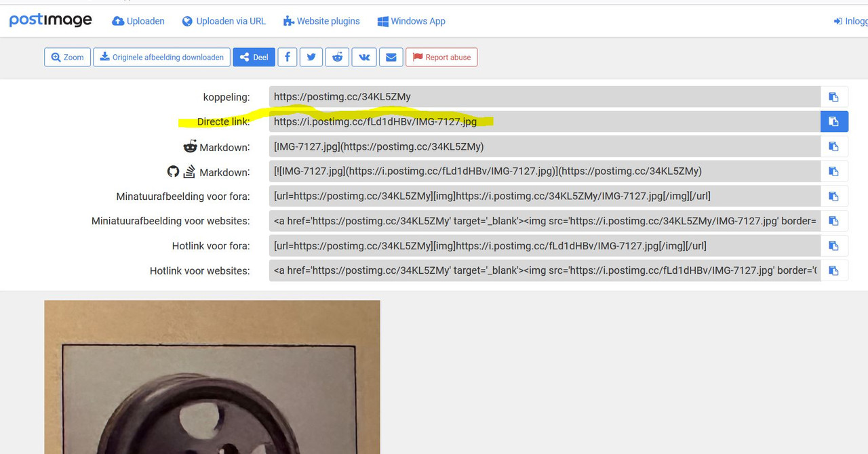Open Windows App page
This screenshot has width=868, height=454.
(x=412, y=21)
